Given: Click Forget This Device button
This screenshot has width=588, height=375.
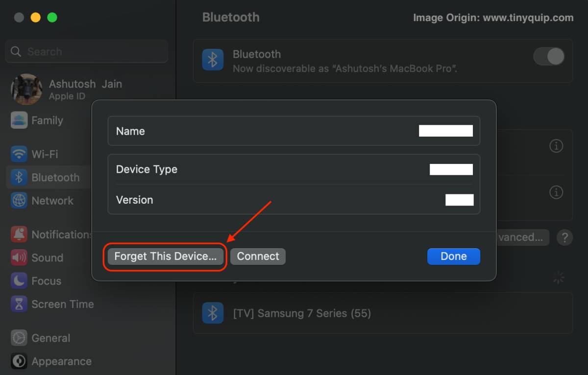Looking at the screenshot, I should click(x=165, y=257).
